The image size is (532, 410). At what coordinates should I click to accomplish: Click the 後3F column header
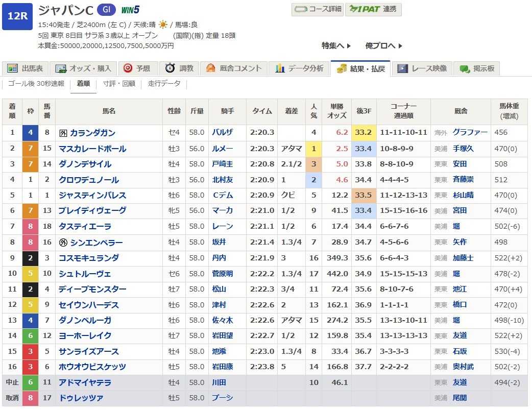pyautogui.click(x=364, y=111)
